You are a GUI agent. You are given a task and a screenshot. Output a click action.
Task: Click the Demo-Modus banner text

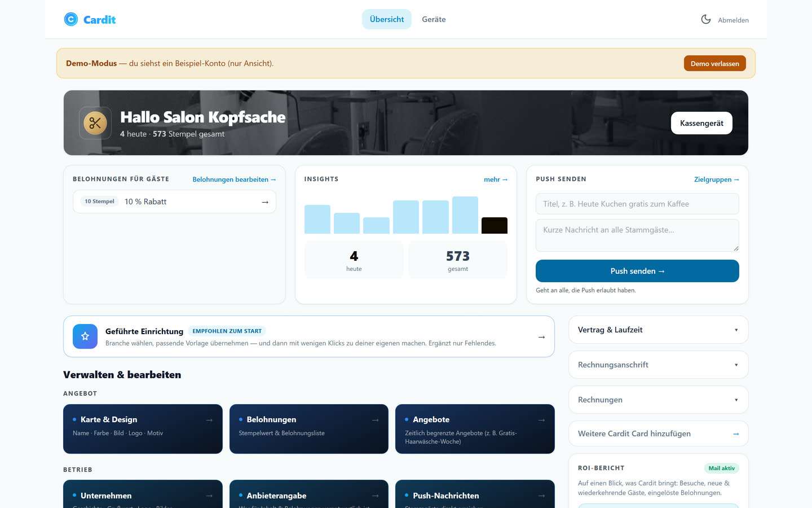pyautogui.click(x=170, y=63)
